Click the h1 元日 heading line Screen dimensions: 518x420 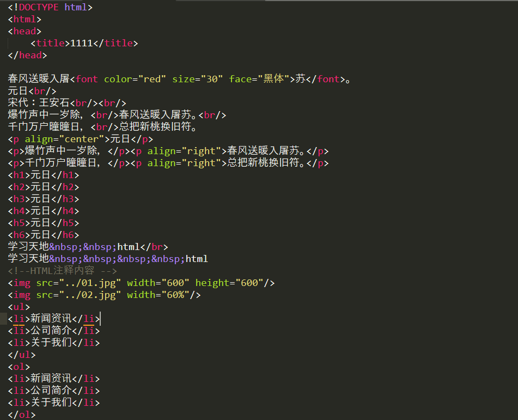pos(43,175)
